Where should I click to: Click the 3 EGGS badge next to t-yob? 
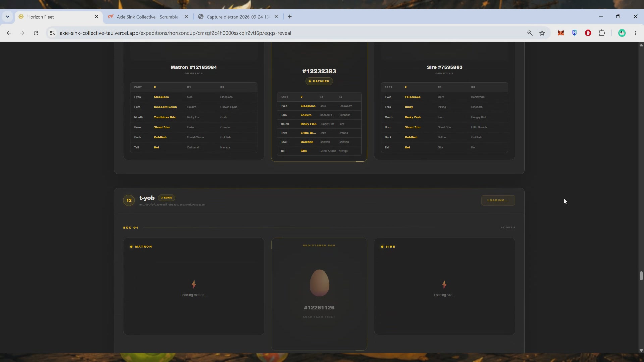tap(167, 198)
